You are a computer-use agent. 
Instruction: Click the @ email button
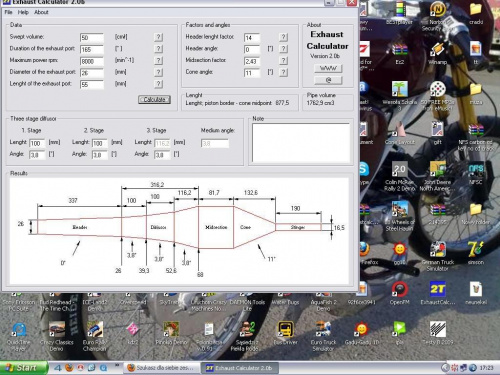328,80
